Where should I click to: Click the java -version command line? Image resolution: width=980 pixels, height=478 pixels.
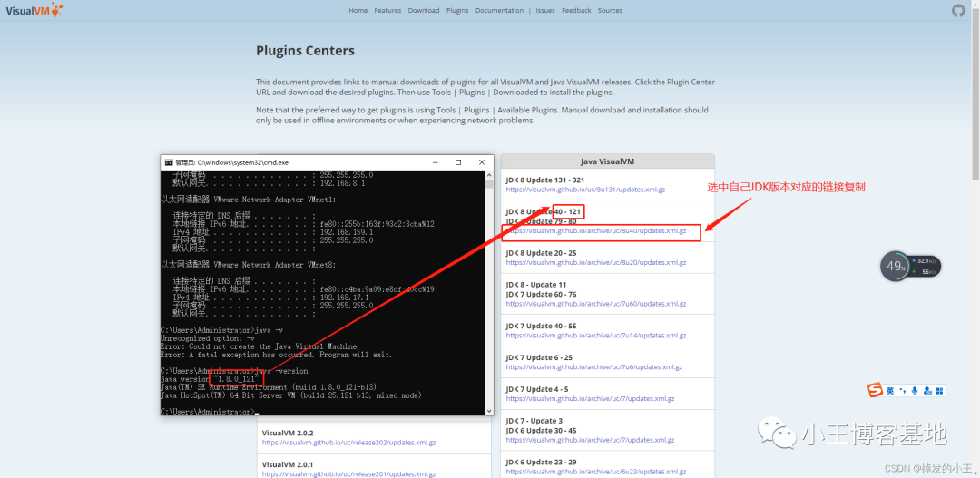pyautogui.click(x=234, y=371)
